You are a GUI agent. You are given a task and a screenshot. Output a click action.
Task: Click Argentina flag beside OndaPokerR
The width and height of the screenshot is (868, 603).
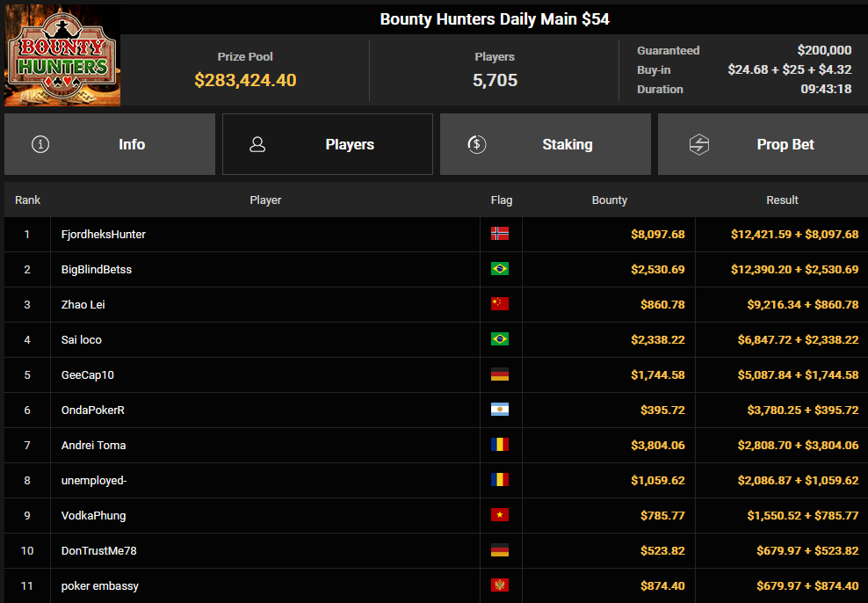[x=500, y=410]
